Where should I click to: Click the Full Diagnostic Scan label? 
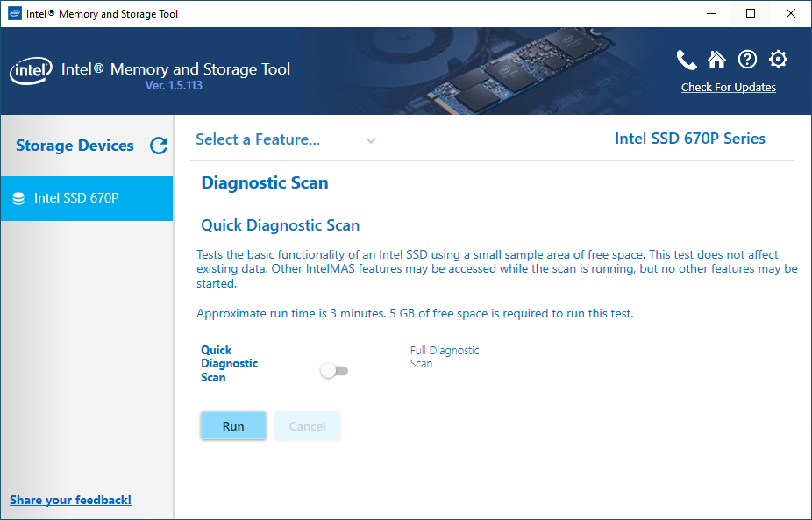click(x=445, y=357)
